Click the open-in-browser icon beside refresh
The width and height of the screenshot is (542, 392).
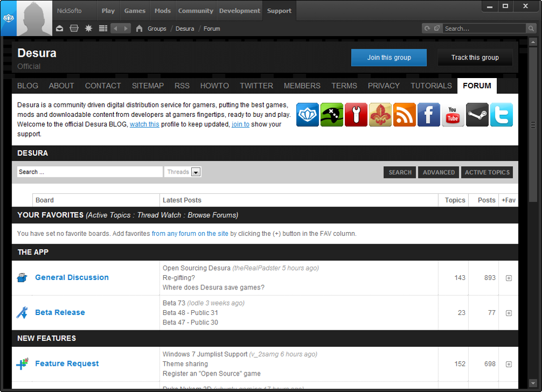(437, 28)
